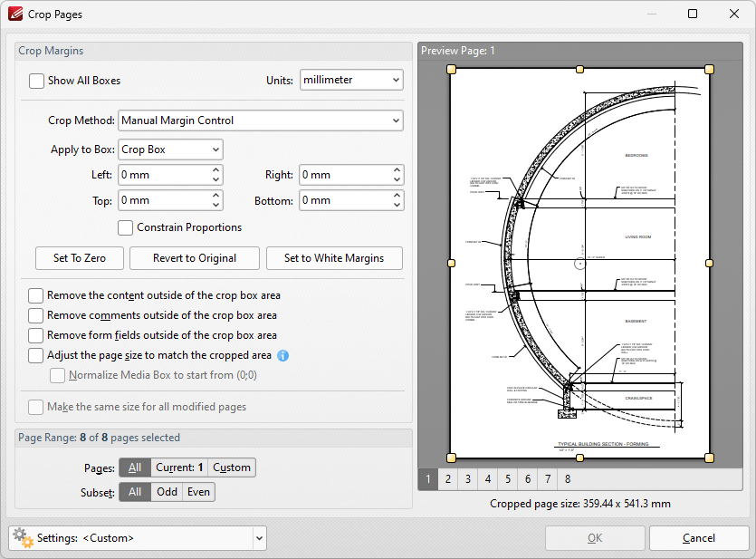Toggle Constrain Proportions checkbox
Viewport: 756px width, 559px height.
125,227
